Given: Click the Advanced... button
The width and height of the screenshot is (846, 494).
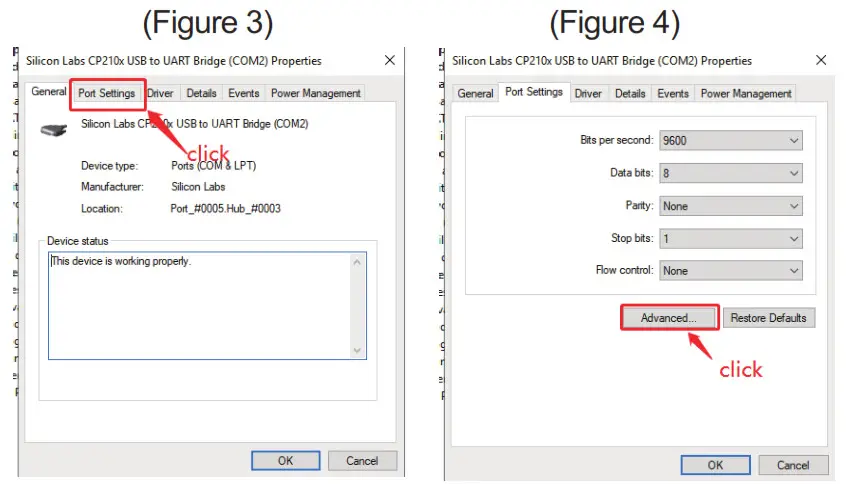Looking at the screenshot, I should coord(669,318).
